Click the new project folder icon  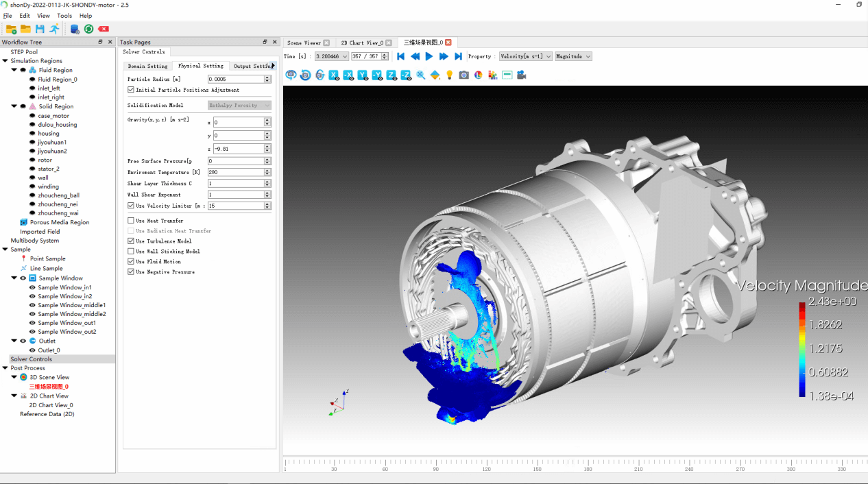tap(11, 29)
